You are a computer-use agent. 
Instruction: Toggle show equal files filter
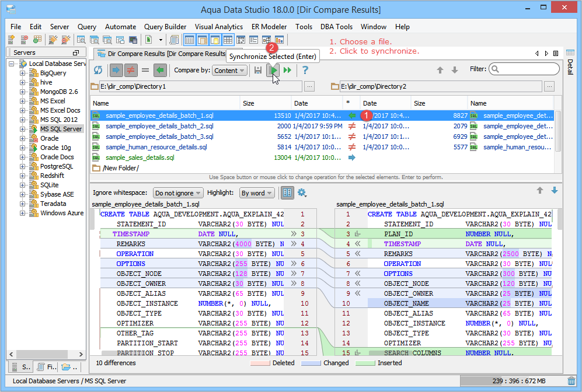145,70
